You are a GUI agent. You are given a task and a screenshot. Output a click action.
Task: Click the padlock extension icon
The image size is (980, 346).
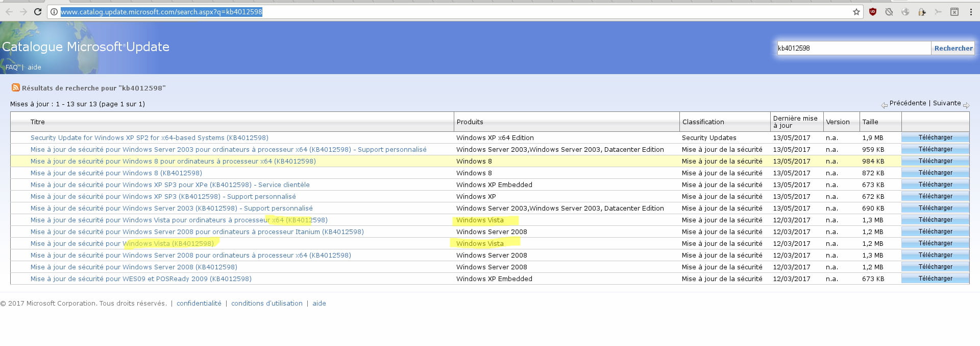click(922, 12)
